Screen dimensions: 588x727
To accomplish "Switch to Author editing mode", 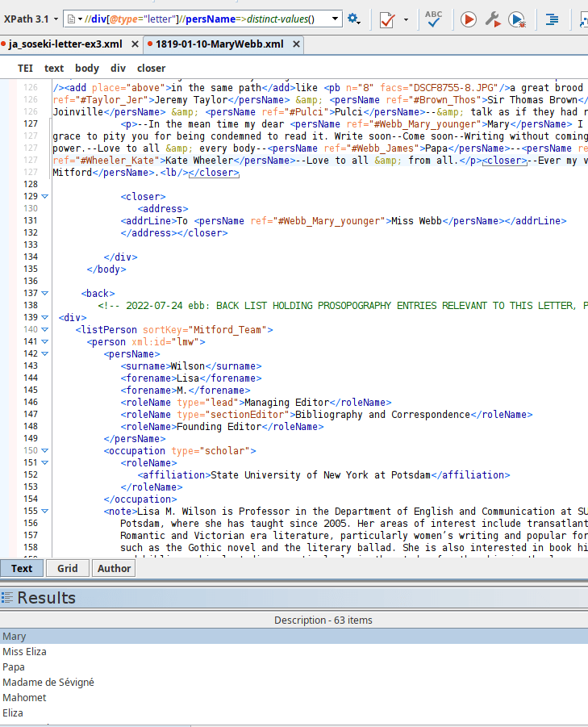I will [x=114, y=568].
